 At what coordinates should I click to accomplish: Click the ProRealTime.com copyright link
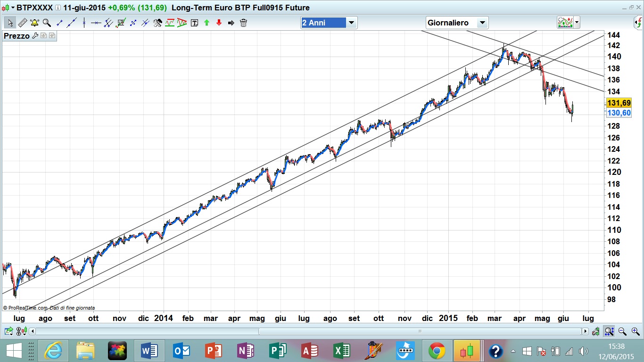[25, 308]
